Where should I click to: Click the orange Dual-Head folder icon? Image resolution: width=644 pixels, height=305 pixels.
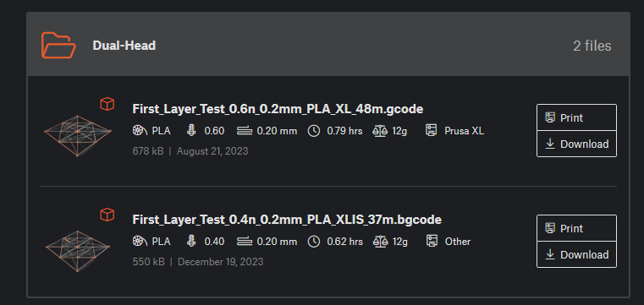point(58,45)
